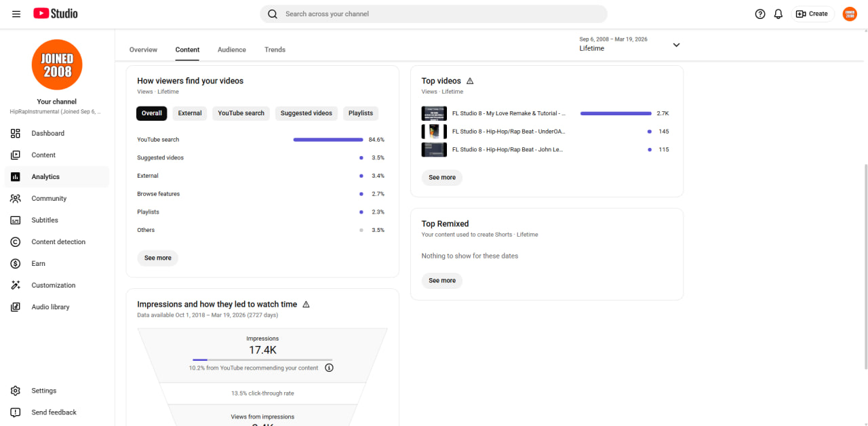Click the info icon under Impressions count

coord(329,368)
